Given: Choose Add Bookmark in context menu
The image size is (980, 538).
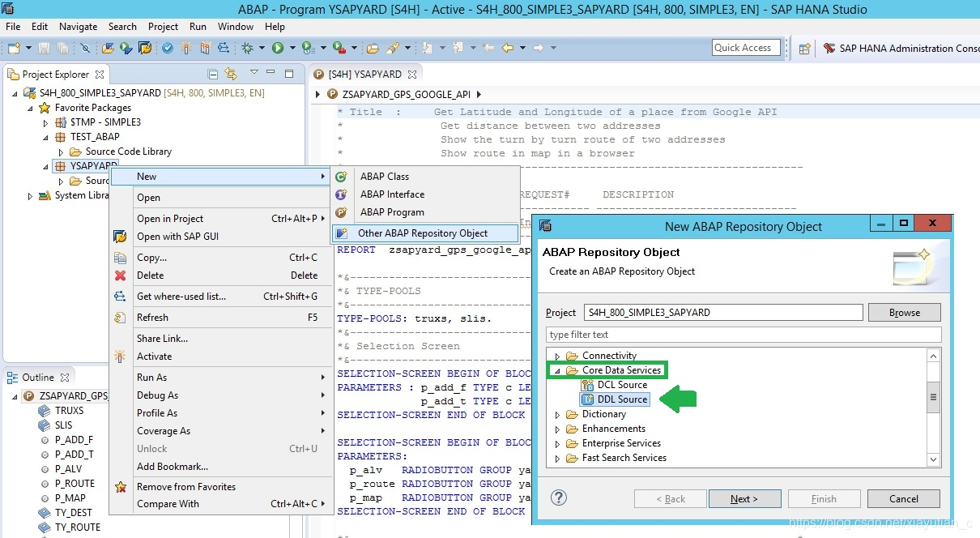Looking at the screenshot, I should 220,467.
